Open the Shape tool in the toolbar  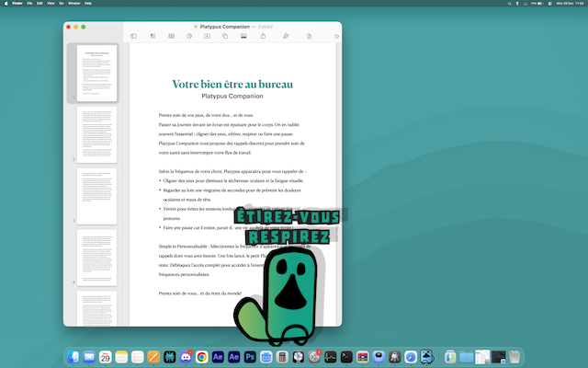click(x=225, y=36)
